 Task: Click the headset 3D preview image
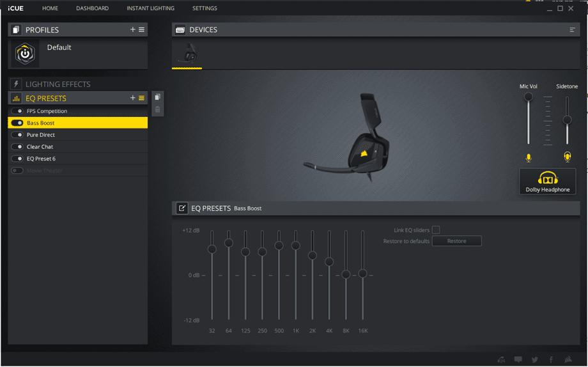347,137
